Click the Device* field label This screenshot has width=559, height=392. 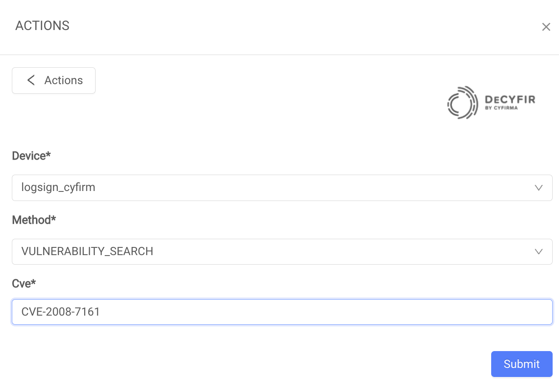pos(31,156)
